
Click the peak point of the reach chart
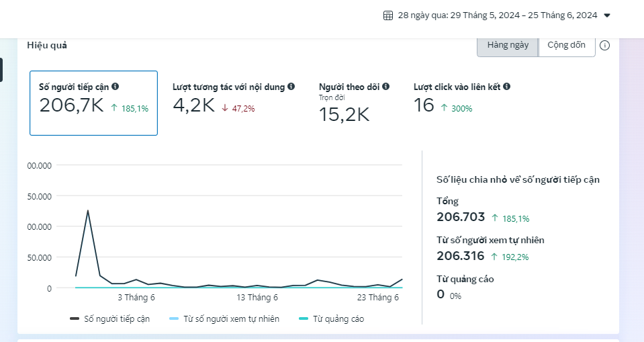click(87, 211)
